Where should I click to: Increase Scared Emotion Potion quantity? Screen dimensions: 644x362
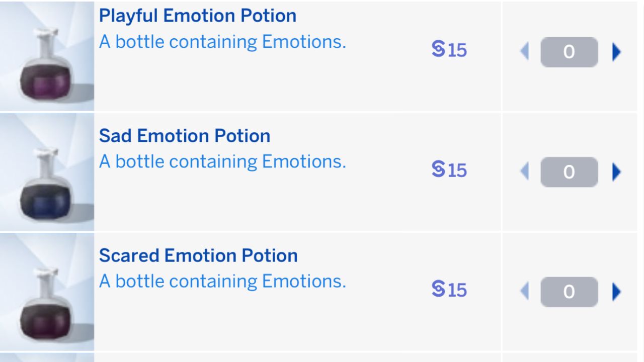point(616,292)
